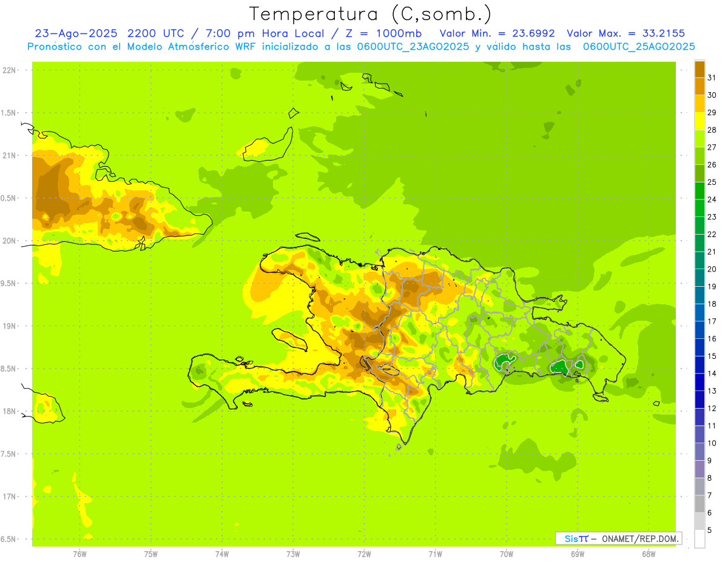Click the 17N latitude axis label
The height and width of the screenshot is (562, 728).
10,497
